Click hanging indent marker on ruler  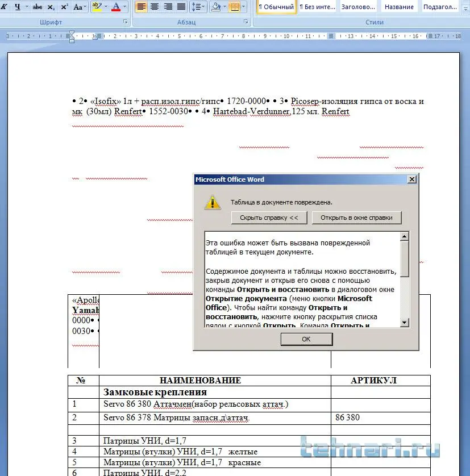[72, 37]
